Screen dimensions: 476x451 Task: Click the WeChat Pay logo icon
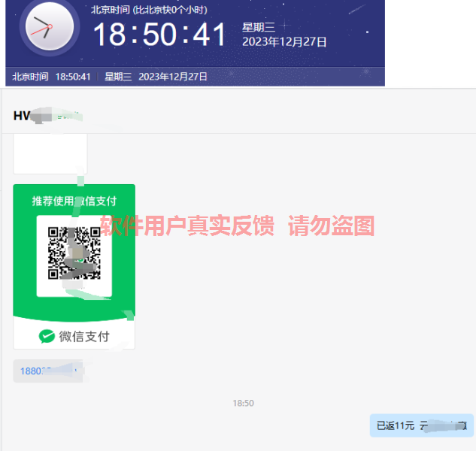click(47, 337)
